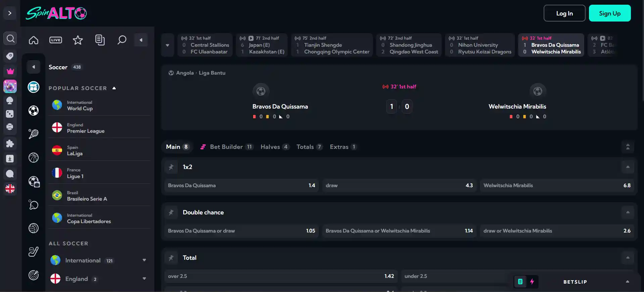
Task: Bet on Bravos Da Quissama at 1.4
Action: pos(242,185)
